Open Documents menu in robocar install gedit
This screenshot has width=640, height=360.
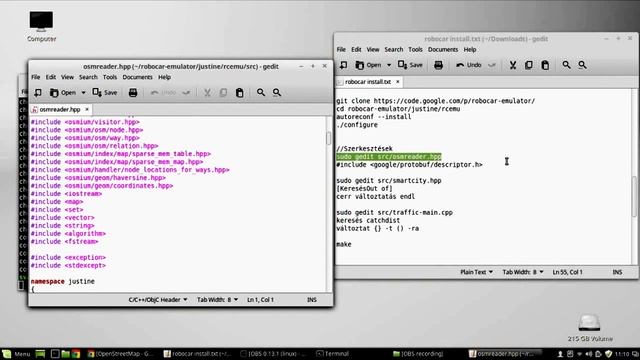443,49
